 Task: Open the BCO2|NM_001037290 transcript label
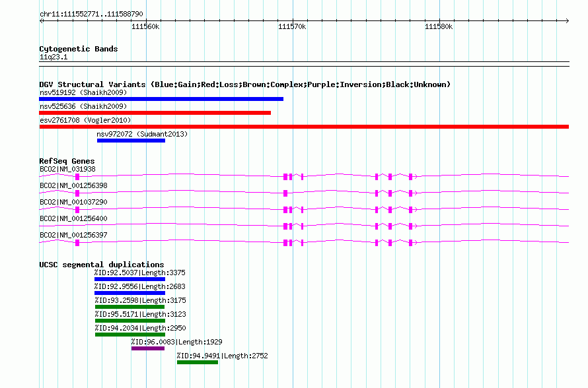point(73,202)
